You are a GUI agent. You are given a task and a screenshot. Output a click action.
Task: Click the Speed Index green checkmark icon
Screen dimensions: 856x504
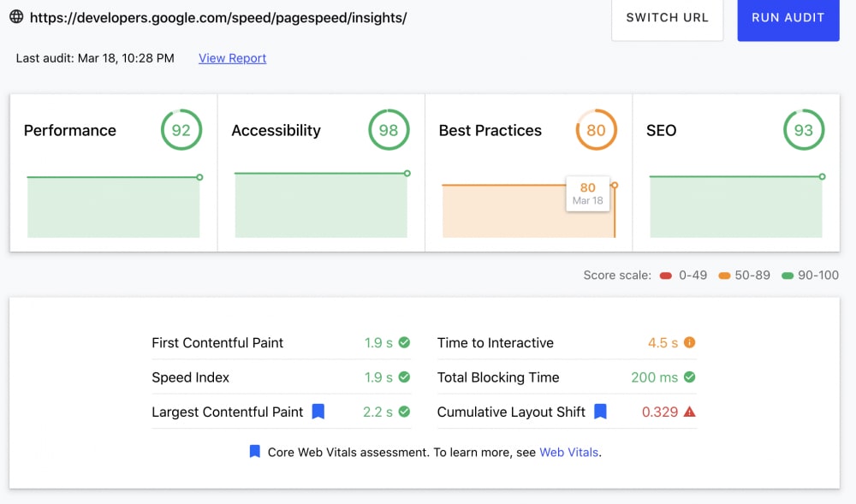(404, 377)
